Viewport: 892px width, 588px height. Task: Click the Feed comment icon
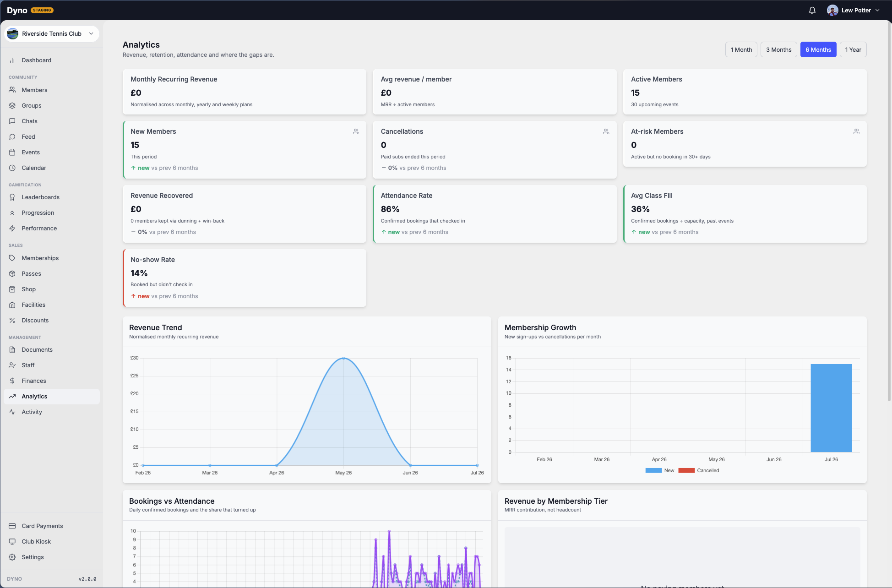[12, 137]
